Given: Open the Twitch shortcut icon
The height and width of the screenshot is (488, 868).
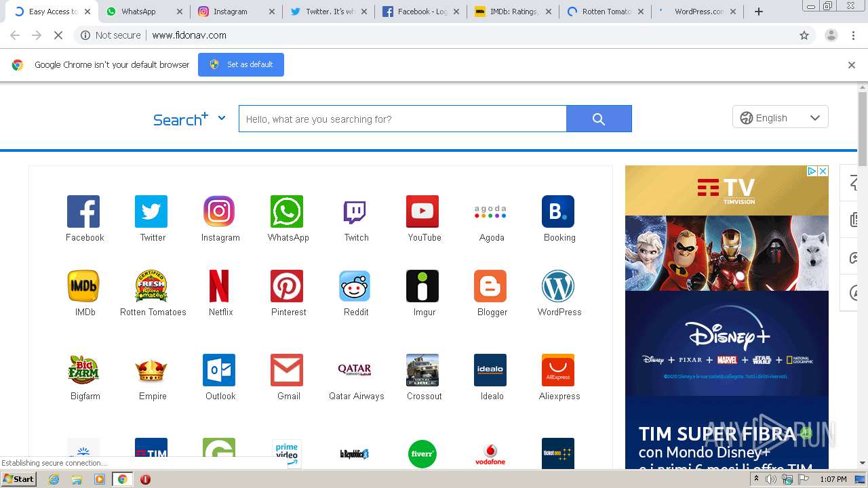Looking at the screenshot, I should [x=355, y=211].
